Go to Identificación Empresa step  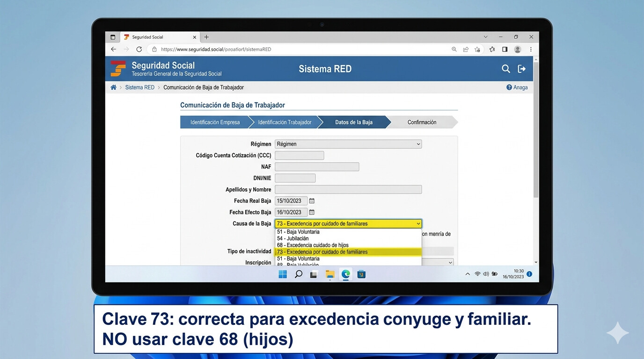tap(215, 122)
